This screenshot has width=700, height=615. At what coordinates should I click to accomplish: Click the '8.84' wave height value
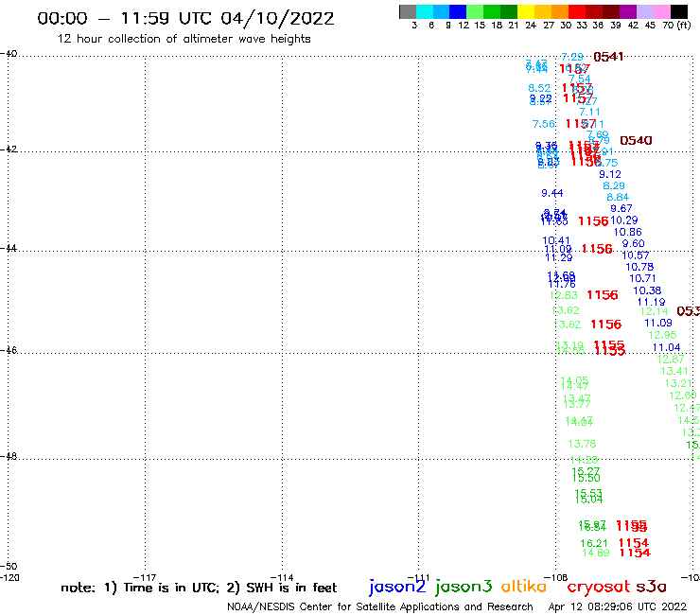click(x=618, y=197)
